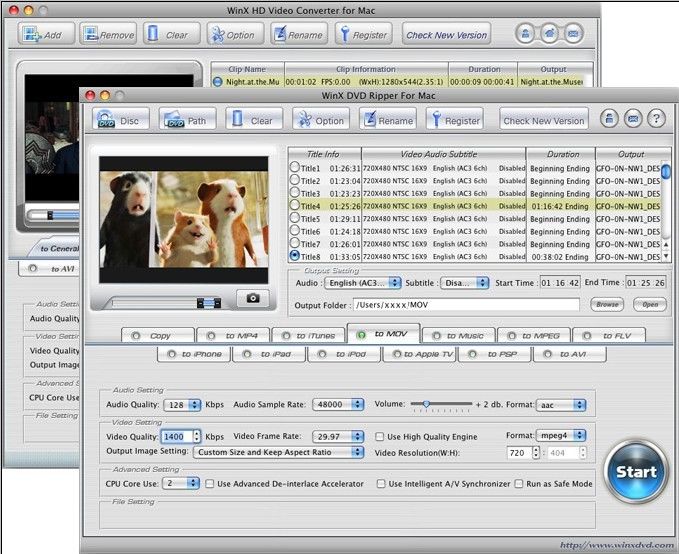
Task: Switch to the to iPad tab
Action: (269, 354)
